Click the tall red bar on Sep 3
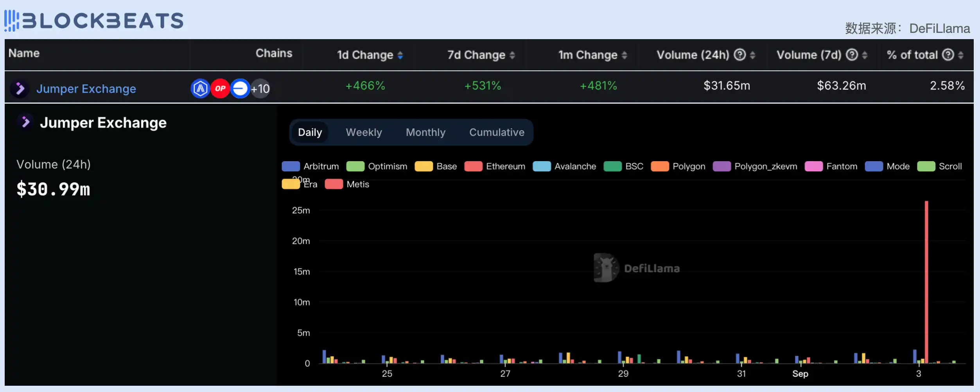This screenshot has height=392, width=980. tap(926, 282)
